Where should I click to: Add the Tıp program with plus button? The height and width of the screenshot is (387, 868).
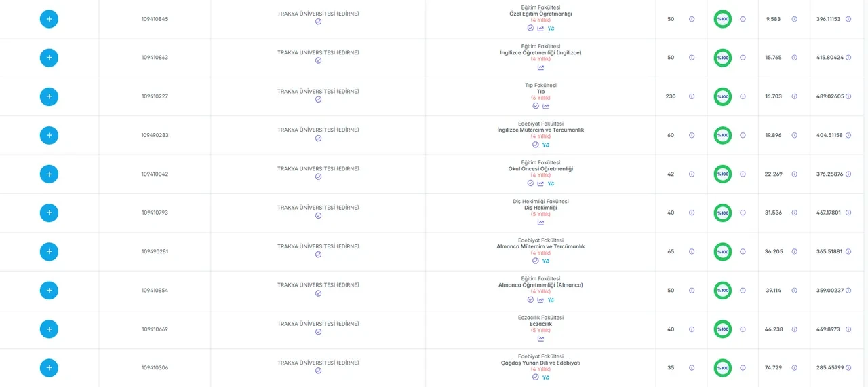click(x=49, y=96)
